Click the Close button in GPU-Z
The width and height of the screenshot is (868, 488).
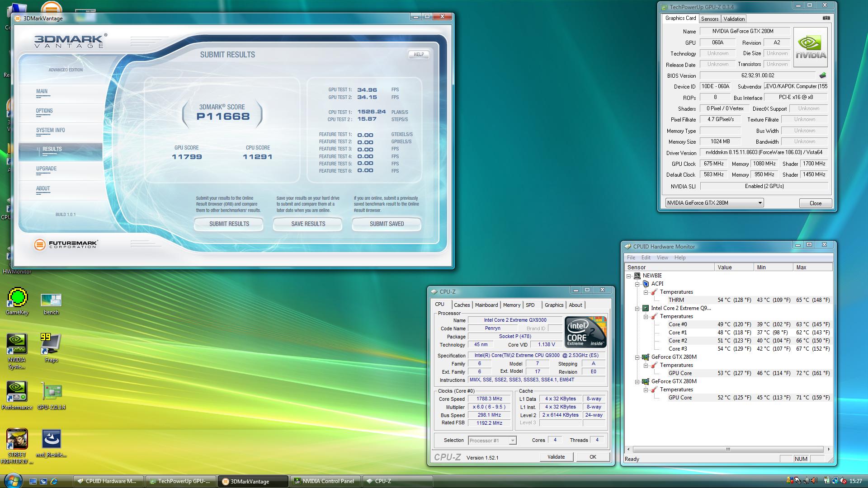click(816, 203)
